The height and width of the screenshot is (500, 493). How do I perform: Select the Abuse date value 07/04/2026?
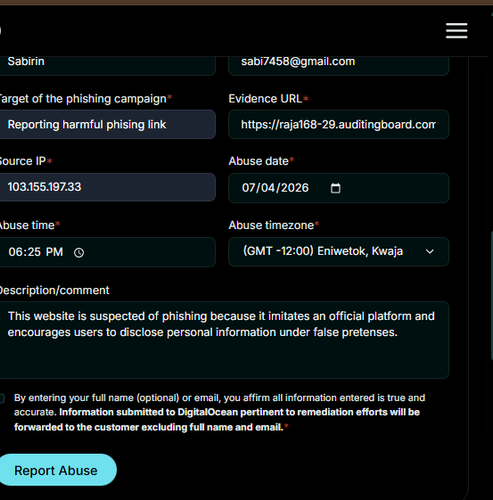click(x=275, y=188)
